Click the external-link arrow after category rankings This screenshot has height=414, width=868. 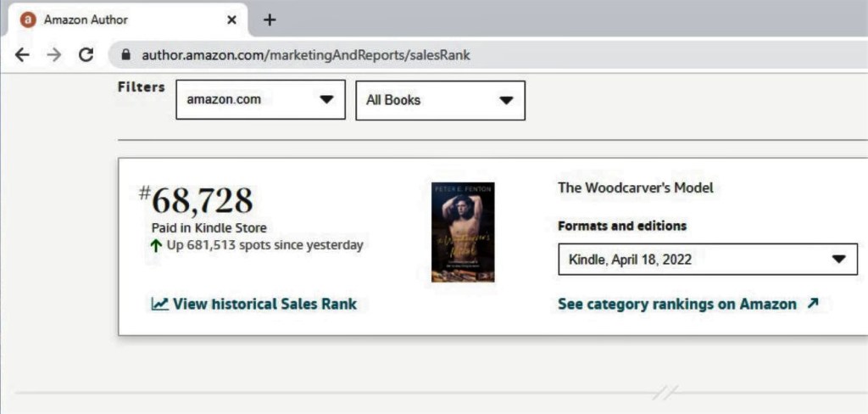tap(813, 304)
